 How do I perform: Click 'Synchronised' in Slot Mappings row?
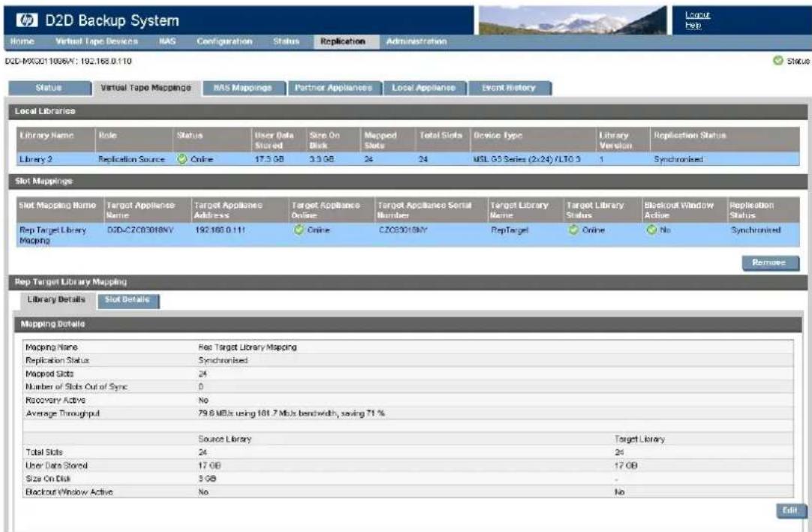click(x=756, y=230)
